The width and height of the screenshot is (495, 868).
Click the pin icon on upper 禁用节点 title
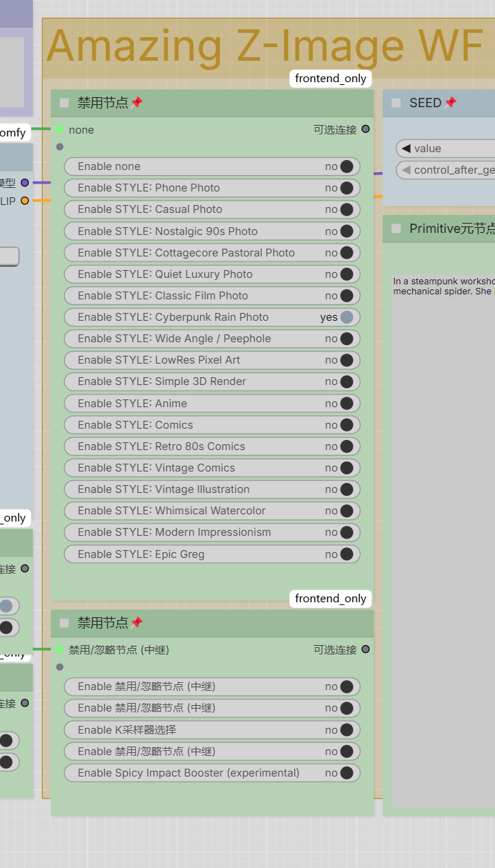click(136, 103)
